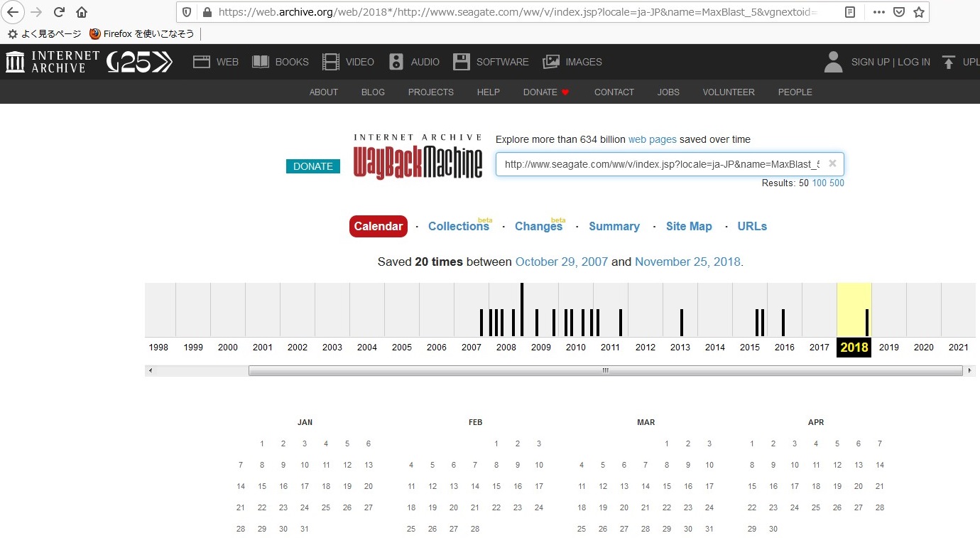The height and width of the screenshot is (538, 980).
Task: Click the browser forward arrow
Action: click(x=36, y=12)
